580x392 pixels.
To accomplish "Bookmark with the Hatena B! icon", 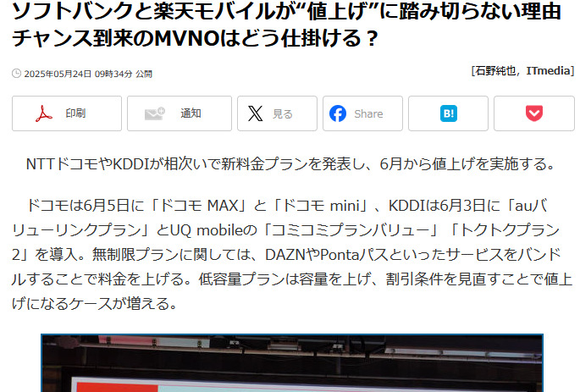I will tap(448, 113).
